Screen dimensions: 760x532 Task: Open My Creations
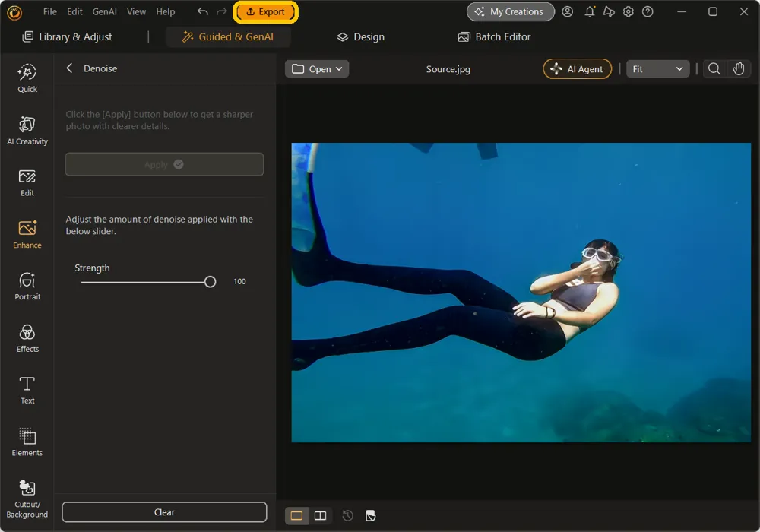point(511,11)
